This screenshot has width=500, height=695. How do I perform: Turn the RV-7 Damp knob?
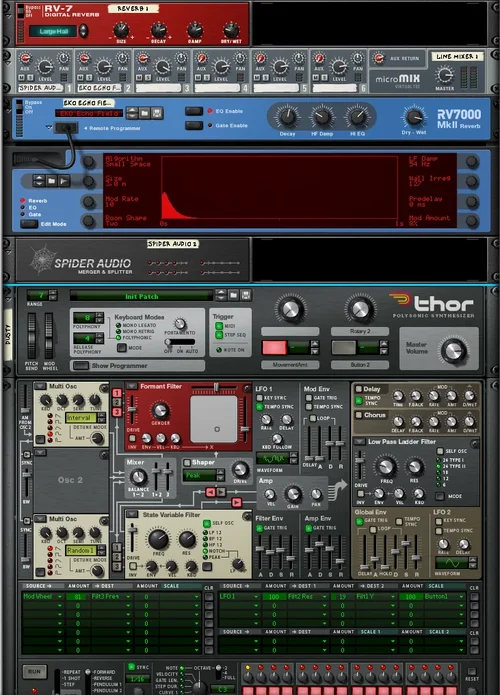coord(195,31)
